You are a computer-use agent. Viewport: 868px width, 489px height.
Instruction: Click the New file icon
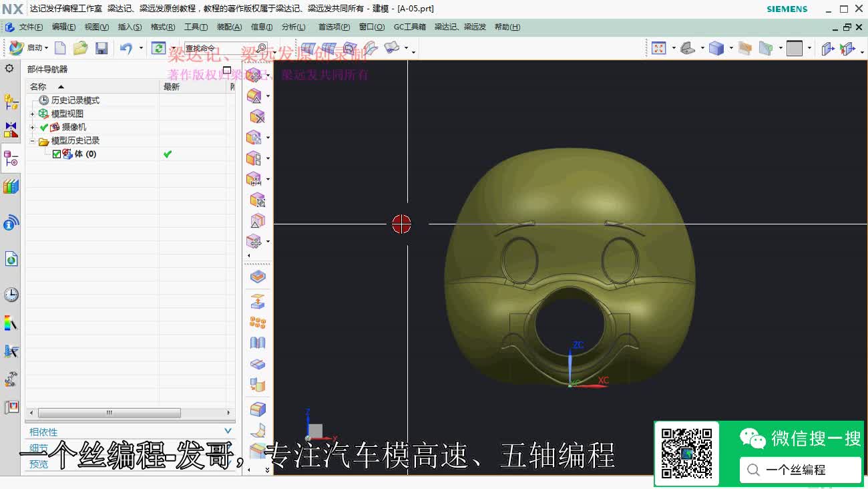[60, 48]
